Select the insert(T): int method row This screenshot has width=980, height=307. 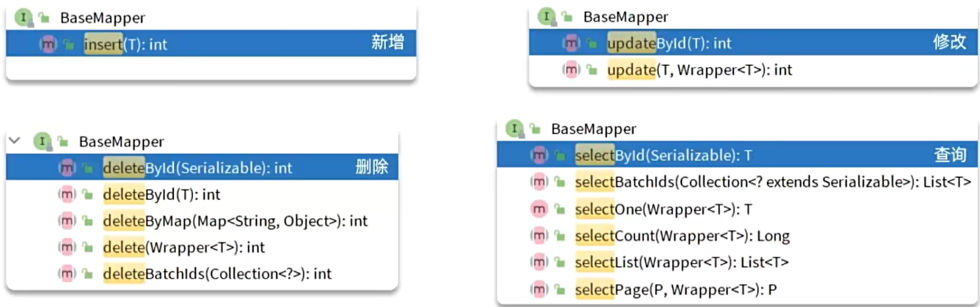[211, 44]
